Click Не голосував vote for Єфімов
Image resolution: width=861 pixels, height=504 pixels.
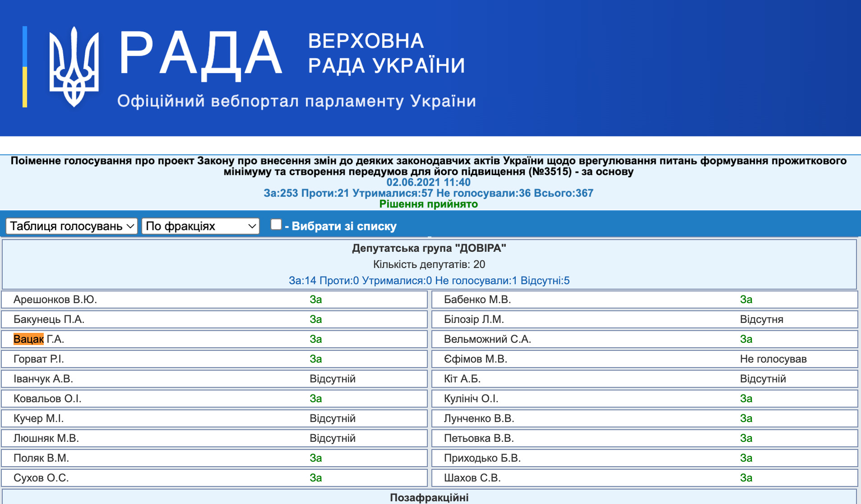(x=773, y=359)
